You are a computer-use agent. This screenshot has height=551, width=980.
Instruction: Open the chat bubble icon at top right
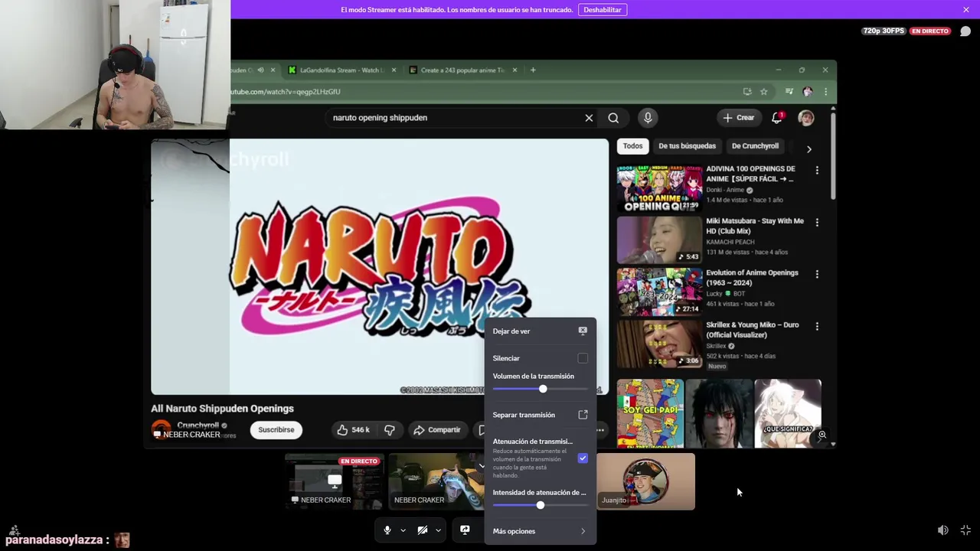pos(965,31)
